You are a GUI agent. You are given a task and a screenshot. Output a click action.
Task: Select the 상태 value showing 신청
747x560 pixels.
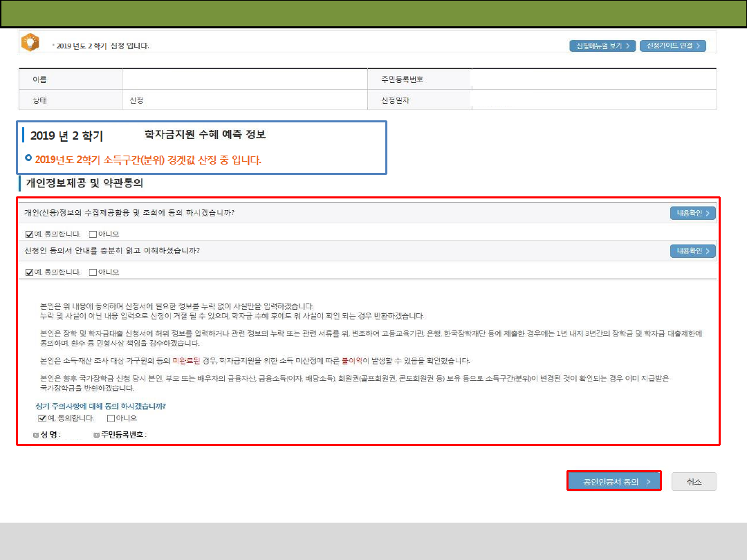pyautogui.click(x=136, y=100)
